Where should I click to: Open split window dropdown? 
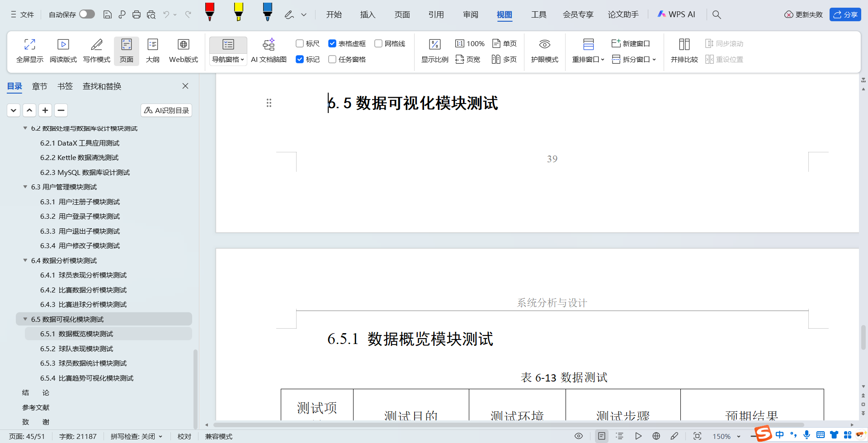pyautogui.click(x=634, y=59)
